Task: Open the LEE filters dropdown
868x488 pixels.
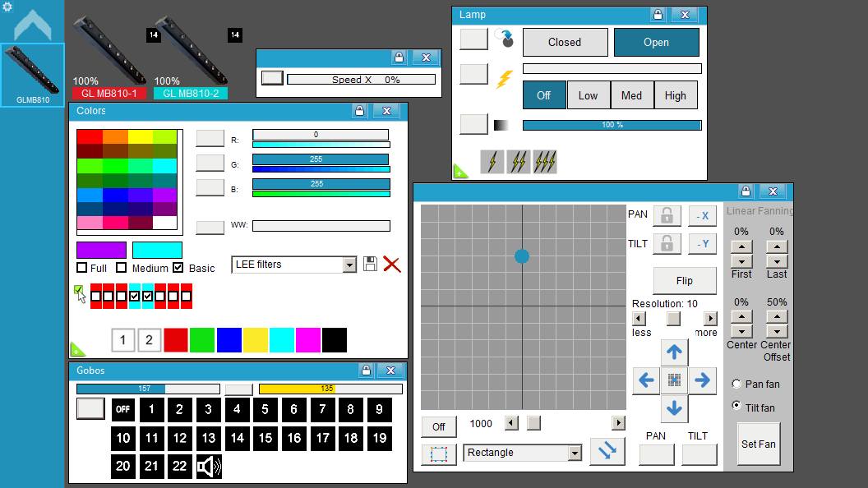Action: (x=349, y=265)
